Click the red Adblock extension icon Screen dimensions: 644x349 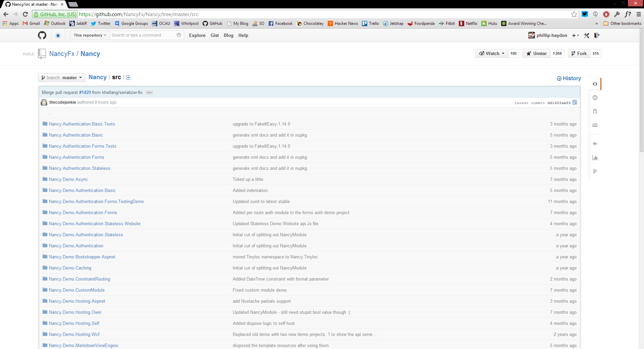click(606, 14)
